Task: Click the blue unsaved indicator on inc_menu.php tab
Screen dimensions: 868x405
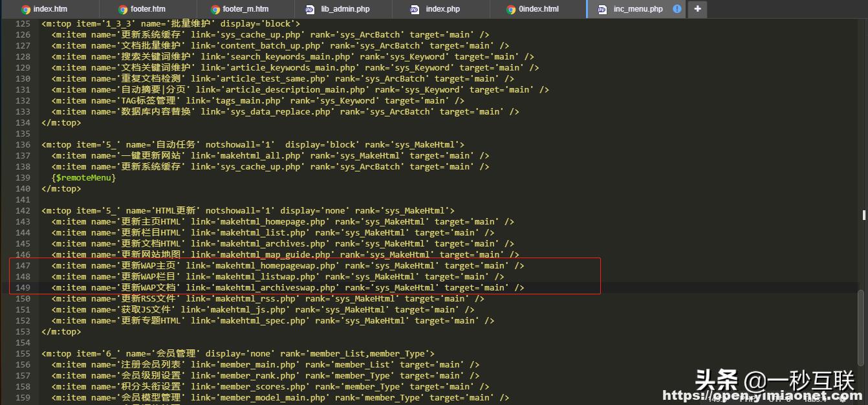Action: (x=677, y=9)
